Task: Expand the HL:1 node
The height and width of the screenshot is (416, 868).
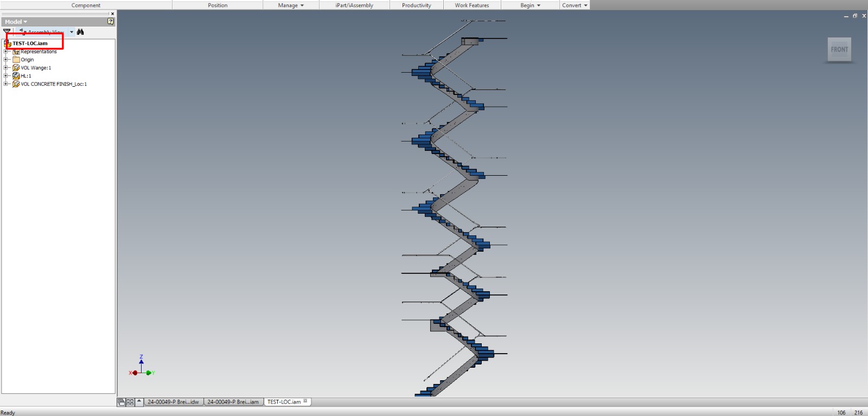Action: click(x=6, y=76)
